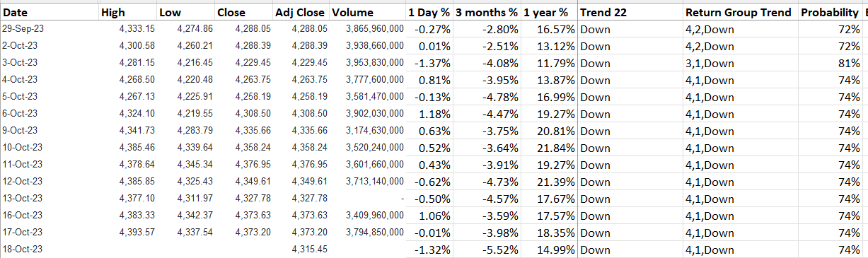Click the 1 year % value 21.84%
The height and width of the screenshot is (258, 868).
(549, 148)
